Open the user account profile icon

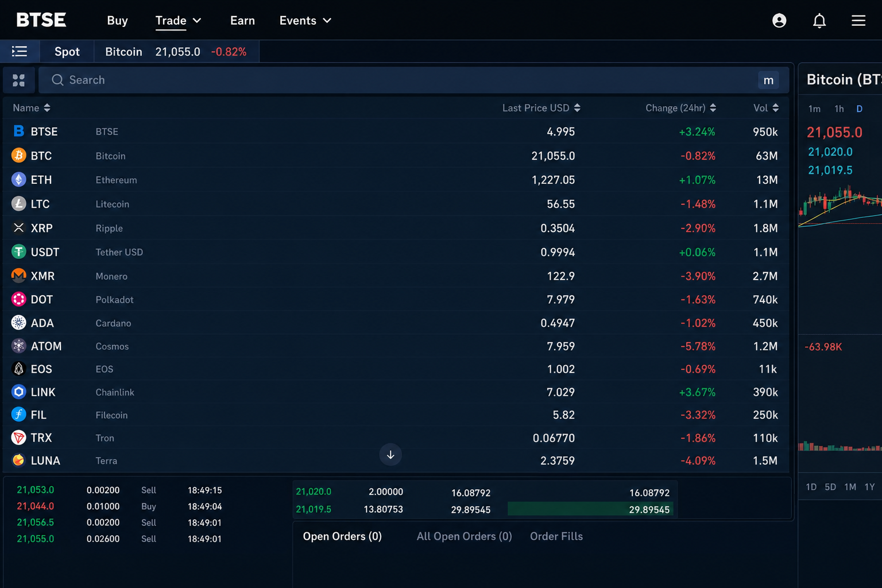(x=779, y=21)
